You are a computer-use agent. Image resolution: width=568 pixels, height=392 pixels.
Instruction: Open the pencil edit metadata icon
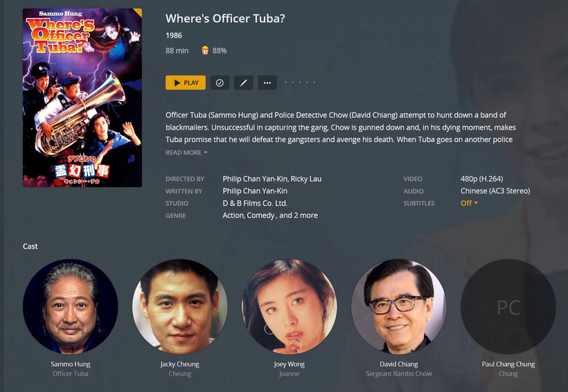click(x=243, y=82)
